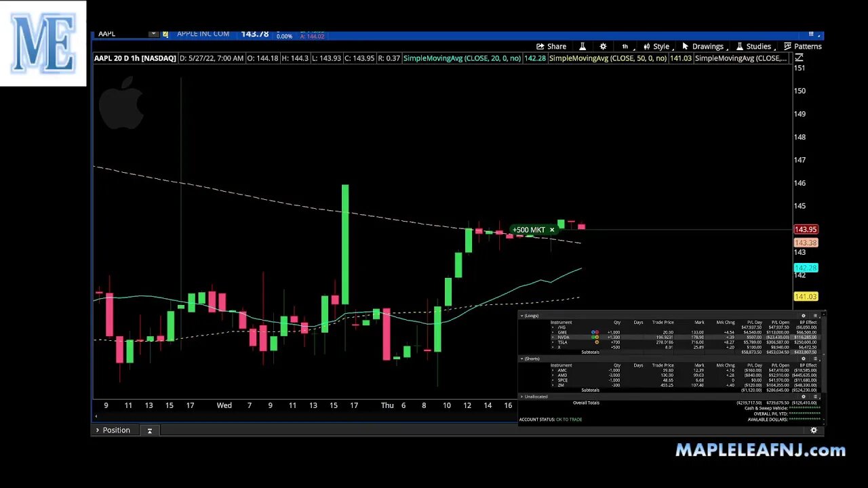Open the Studies menu
The width and height of the screenshot is (868, 488).
[754, 46]
